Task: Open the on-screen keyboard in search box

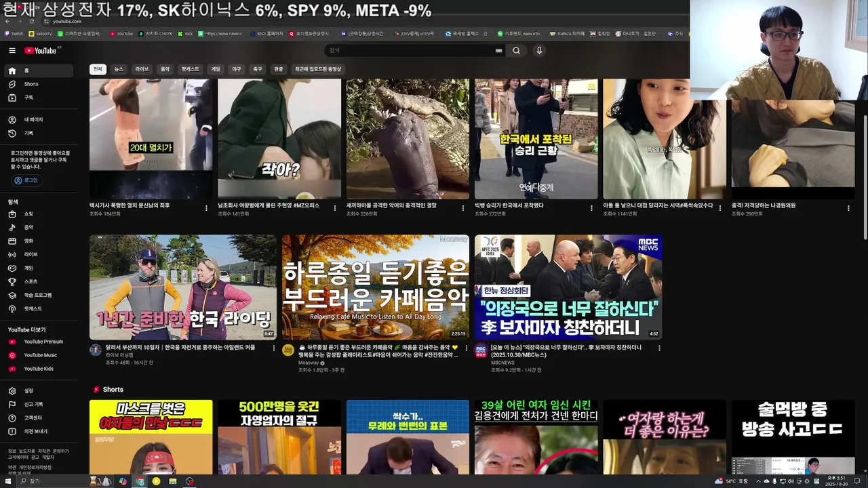Action: point(499,50)
